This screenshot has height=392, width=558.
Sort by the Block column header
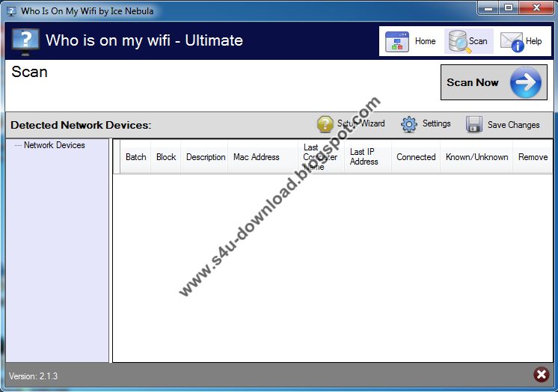166,157
